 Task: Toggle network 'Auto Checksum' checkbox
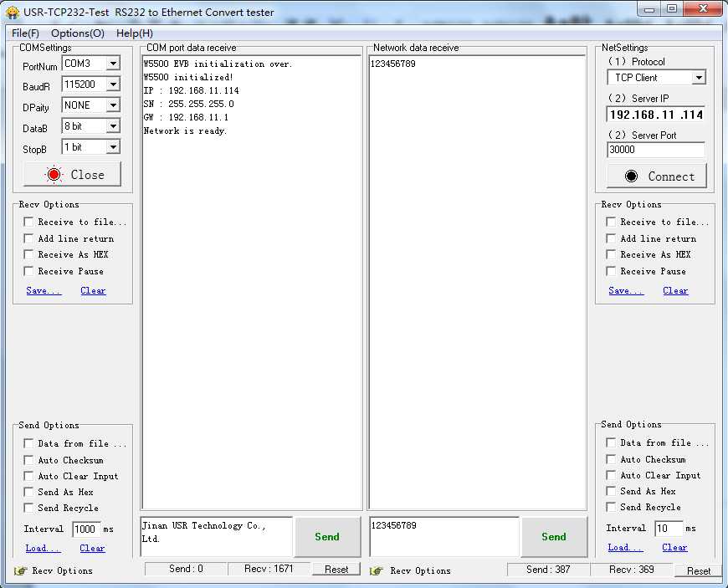pyautogui.click(x=611, y=459)
